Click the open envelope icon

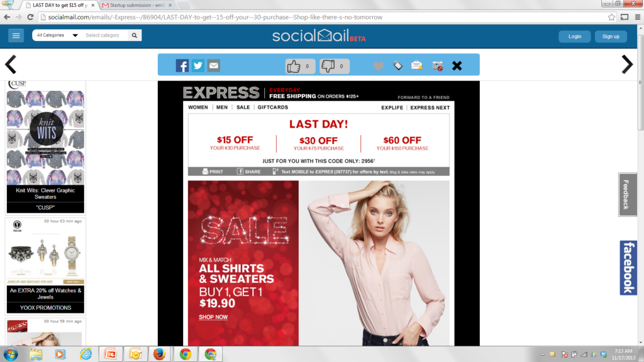pyautogui.click(x=416, y=65)
